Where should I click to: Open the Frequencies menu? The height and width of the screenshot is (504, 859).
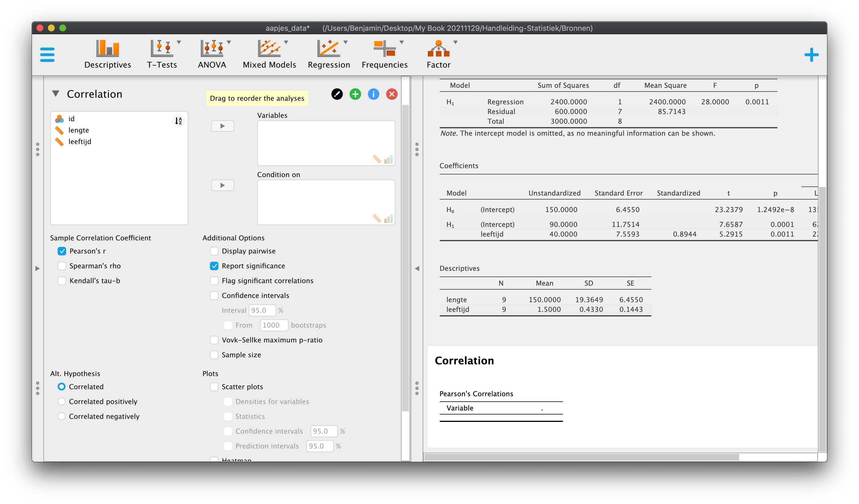pos(384,54)
